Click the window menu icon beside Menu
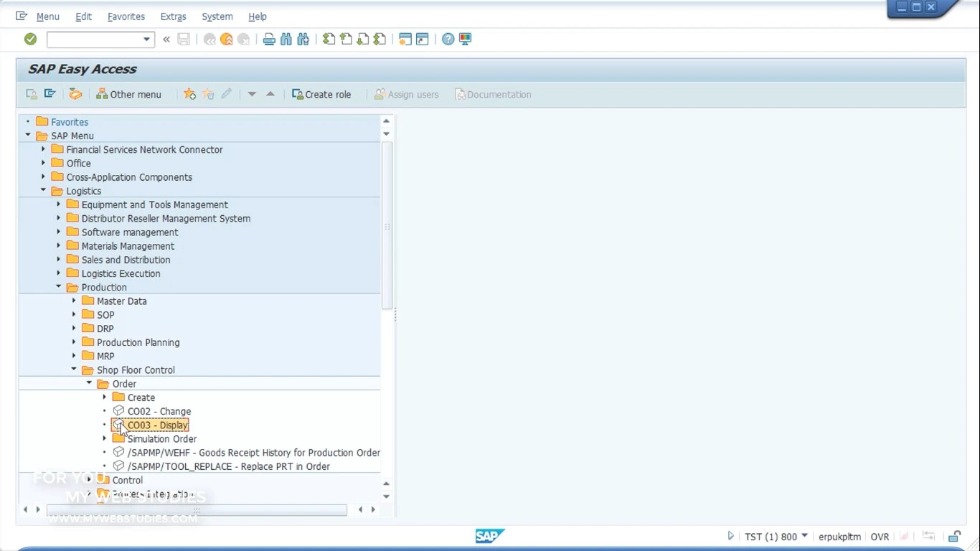Viewport: 980px width, 551px height. [22, 16]
